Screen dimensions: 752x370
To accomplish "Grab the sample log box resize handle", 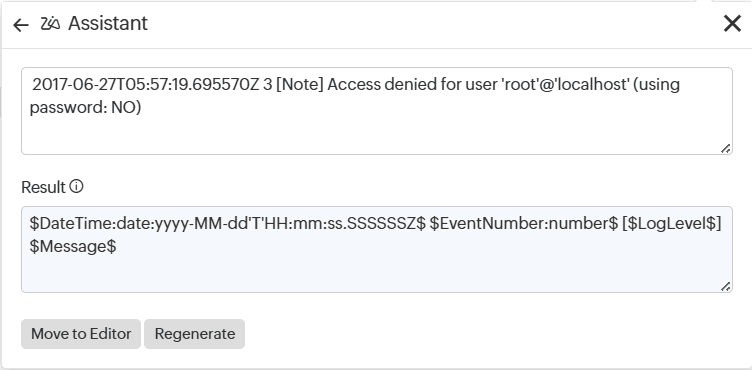I will (726, 149).
